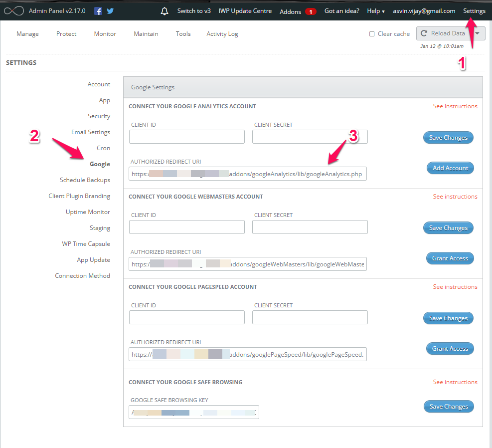Select Email Settings tab
492x448 pixels.
click(91, 132)
